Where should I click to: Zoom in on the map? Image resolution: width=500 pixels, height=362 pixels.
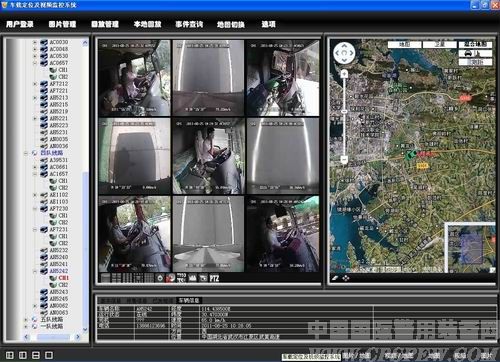click(x=344, y=74)
